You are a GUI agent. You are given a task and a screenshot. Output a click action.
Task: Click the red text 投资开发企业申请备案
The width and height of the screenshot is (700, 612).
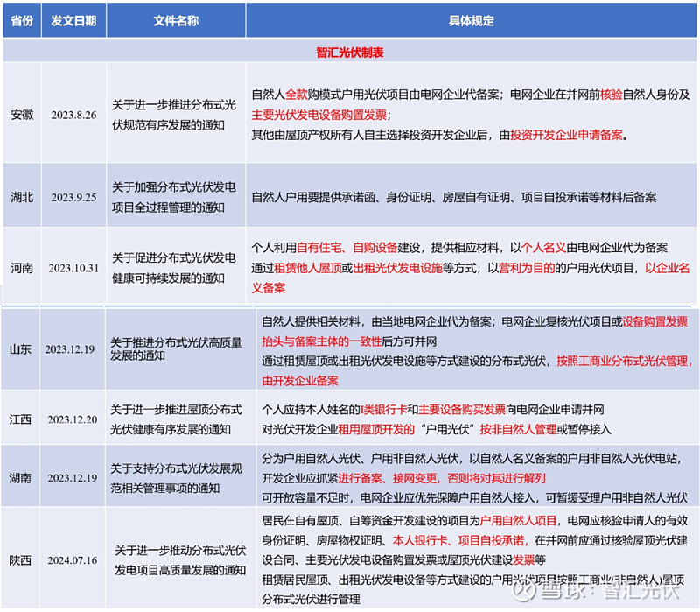click(x=566, y=135)
